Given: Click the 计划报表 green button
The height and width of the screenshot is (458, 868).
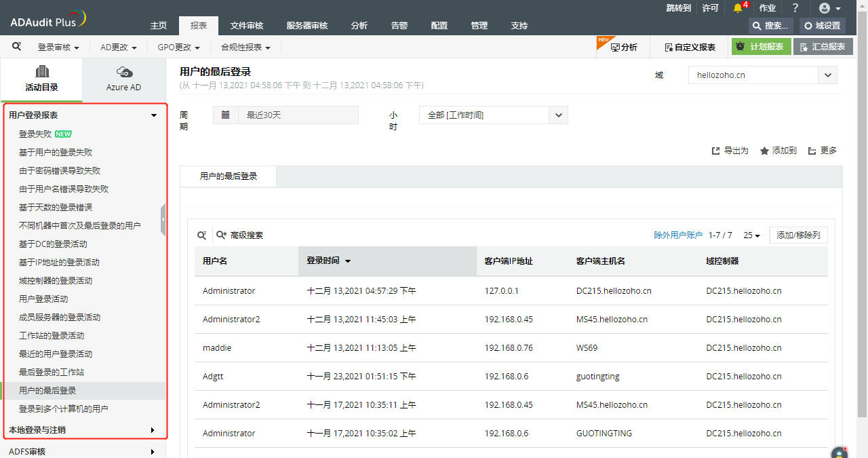Looking at the screenshot, I should pos(761,47).
